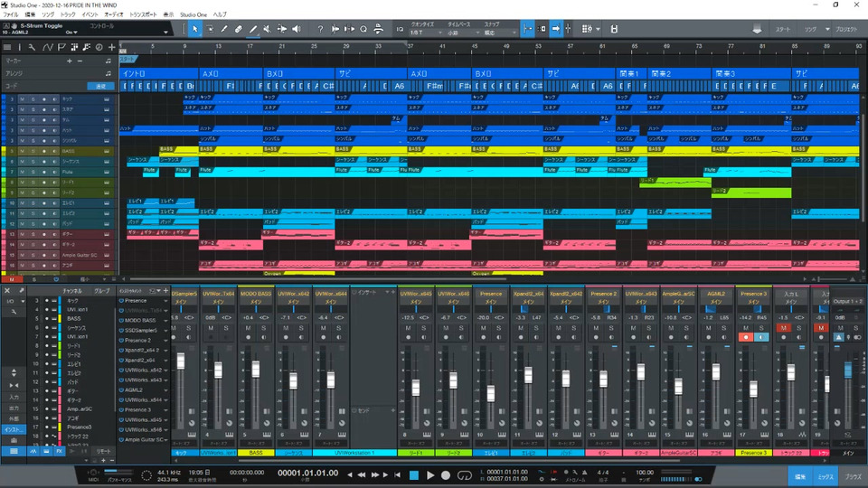Toggle the loop button in the transport
Screen dimensions: 868x488
(x=466, y=474)
